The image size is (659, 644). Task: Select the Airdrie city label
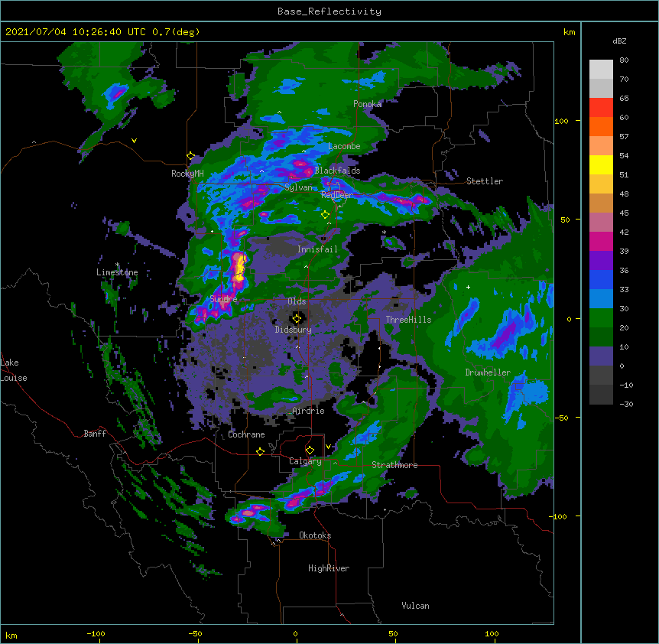[309, 411]
